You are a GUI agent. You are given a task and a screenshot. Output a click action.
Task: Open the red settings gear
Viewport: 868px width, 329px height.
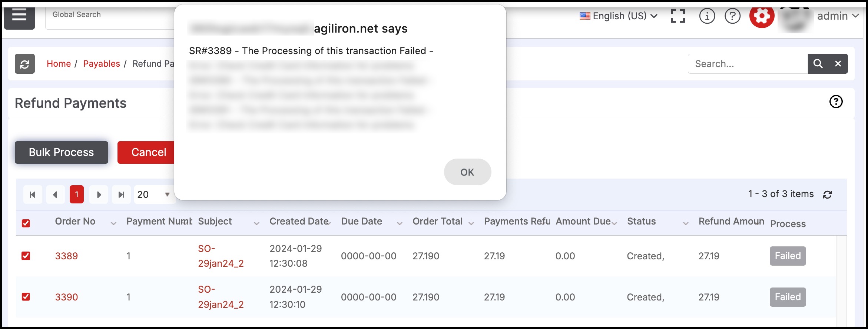click(762, 16)
